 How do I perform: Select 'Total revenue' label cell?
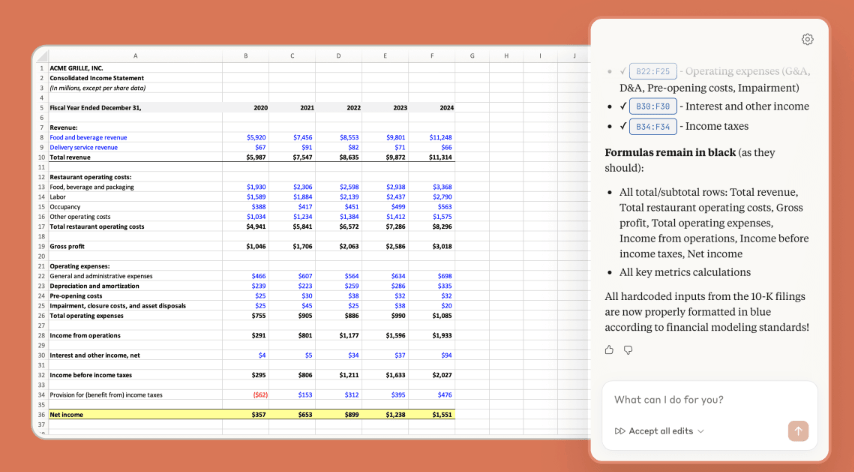click(x=135, y=157)
